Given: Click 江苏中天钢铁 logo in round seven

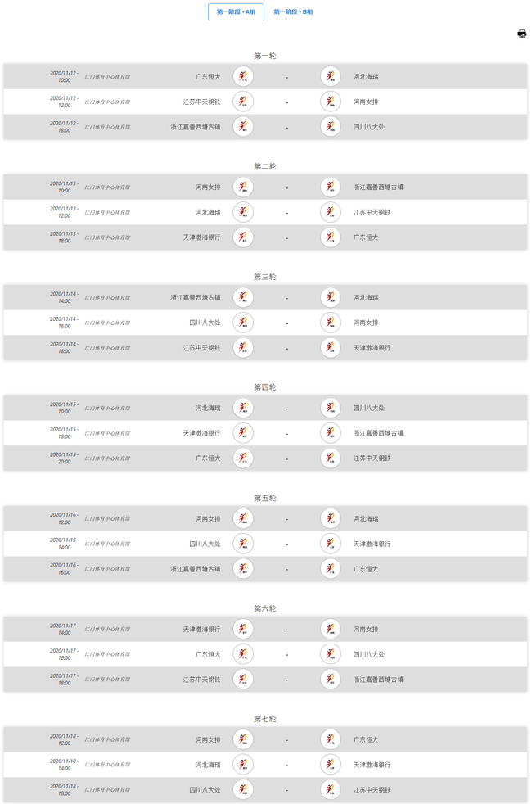Looking at the screenshot, I should 331,789.
